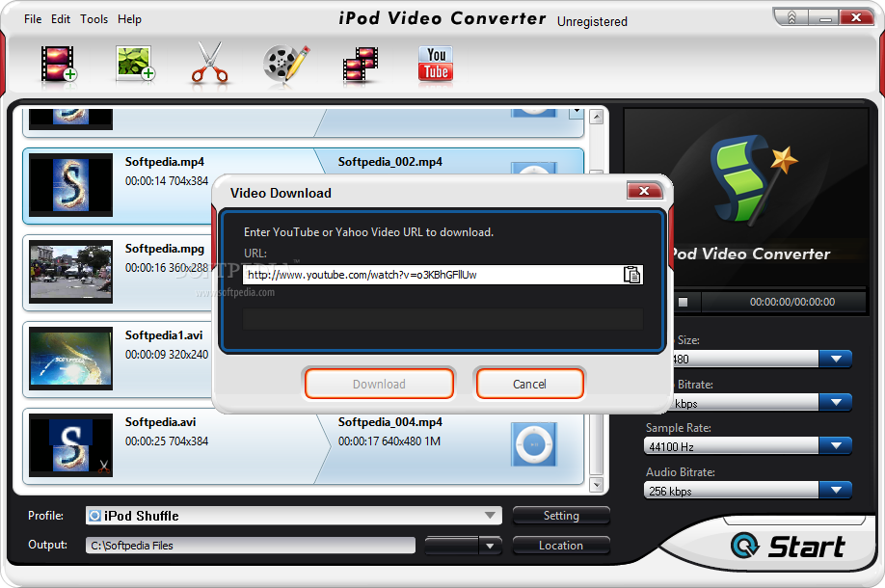Click the Download button
Viewport: 885px width, 588px height.
(379, 384)
